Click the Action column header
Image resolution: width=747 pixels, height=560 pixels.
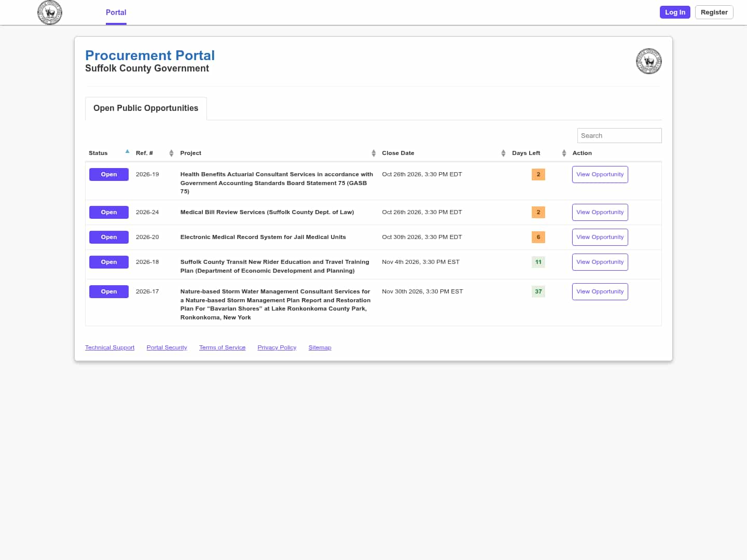[x=582, y=153]
